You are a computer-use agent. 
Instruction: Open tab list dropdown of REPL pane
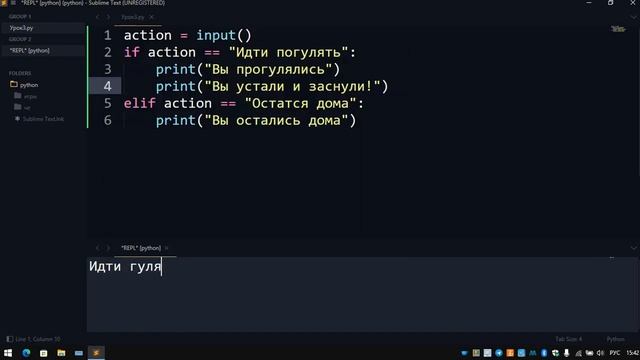633,248
